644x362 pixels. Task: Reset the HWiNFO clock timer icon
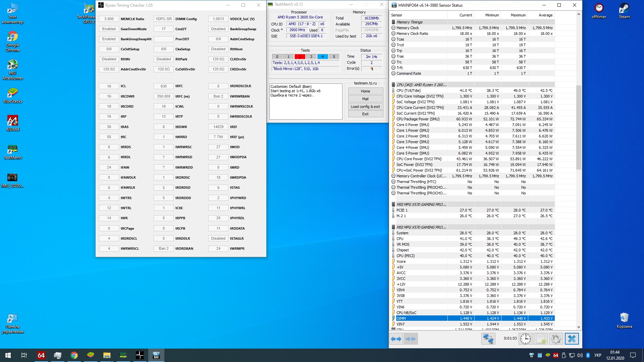click(x=526, y=339)
